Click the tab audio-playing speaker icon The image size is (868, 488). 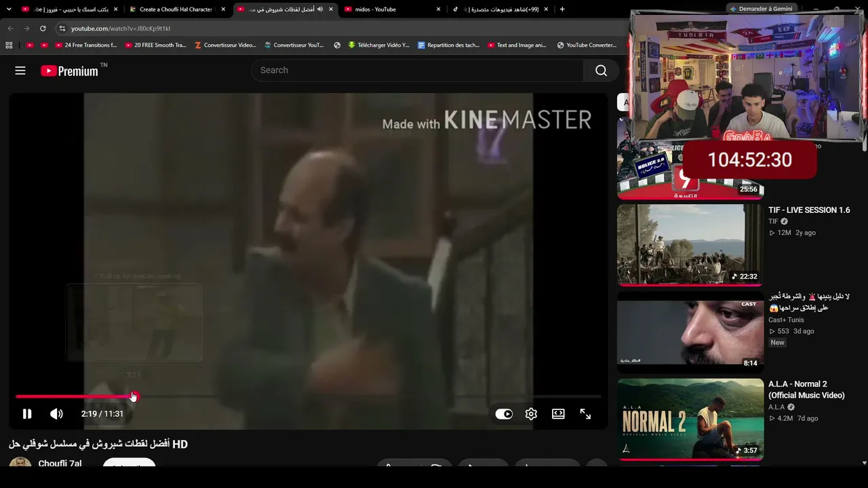[x=320, y=9]
